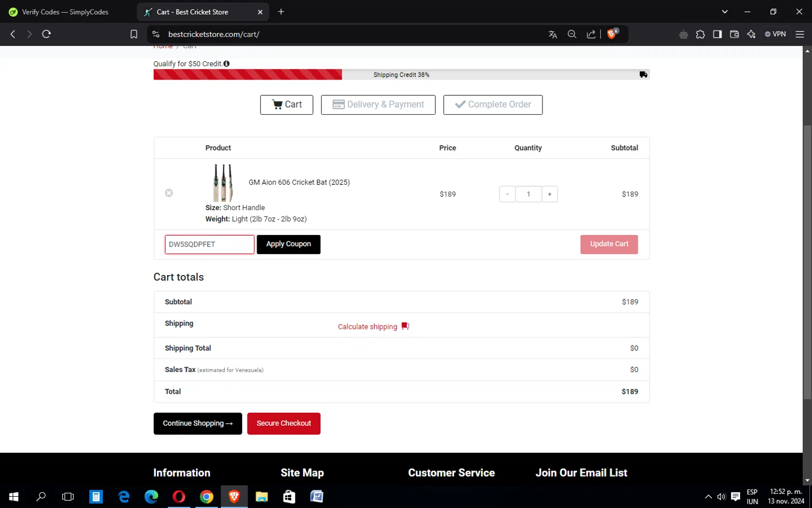Image resolution: width=812 pixels, height=508 pixels.
Task: Open Google Chrome from taskbar
Action: (206, 497)
